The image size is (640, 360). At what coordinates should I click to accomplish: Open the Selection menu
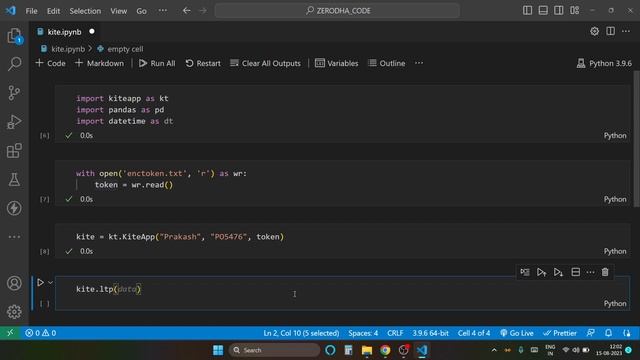point(85,11)
